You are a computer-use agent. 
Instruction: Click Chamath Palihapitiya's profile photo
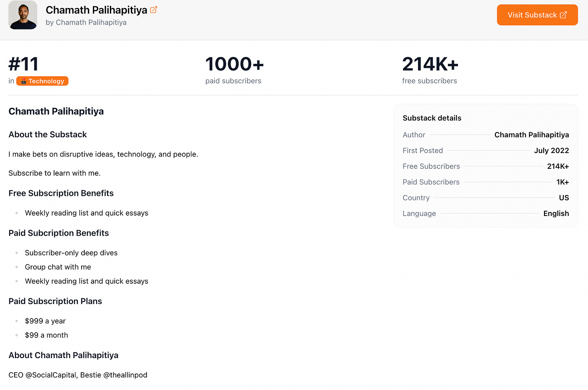pyautogui.click(x=23, y=15)
